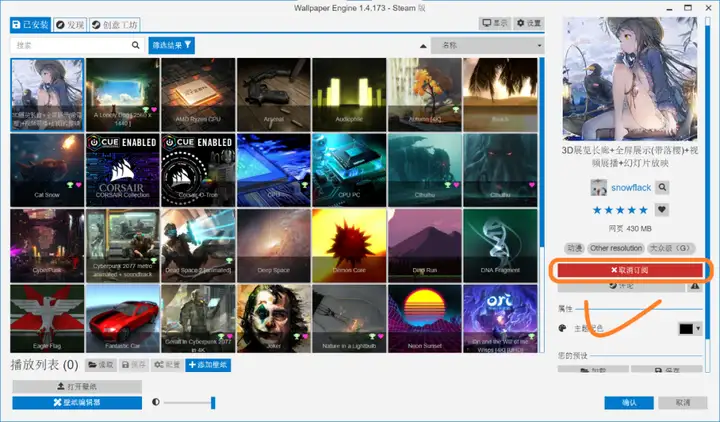The height and width of the screenshot is (422, 720).
Task: Click the large anime preview image
Action: pyautogui.click(x=630, y=79)
